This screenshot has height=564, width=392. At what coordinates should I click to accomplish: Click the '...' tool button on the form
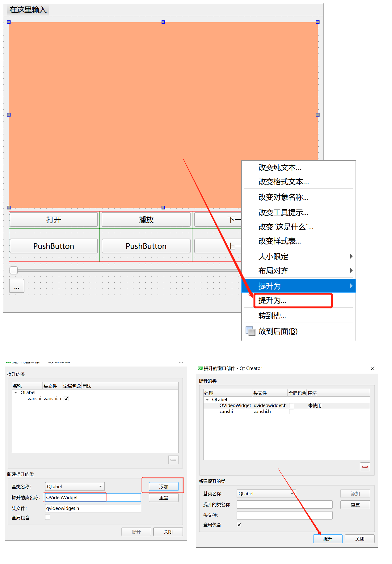pyautogui.click(x=17, y=286)
